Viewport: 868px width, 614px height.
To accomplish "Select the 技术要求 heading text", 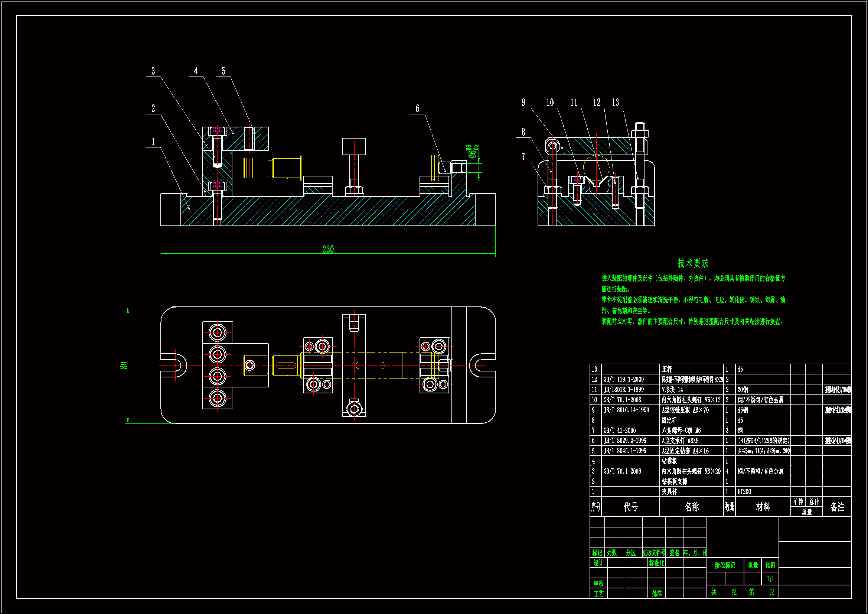I will click(x=693, y=263).
